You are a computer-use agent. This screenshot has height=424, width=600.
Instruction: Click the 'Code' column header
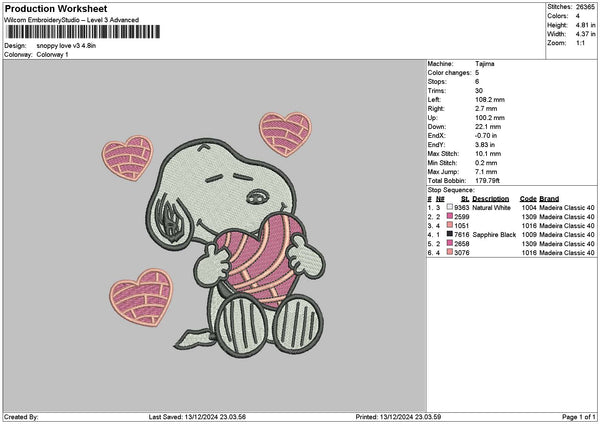click(x=528, y=199)
